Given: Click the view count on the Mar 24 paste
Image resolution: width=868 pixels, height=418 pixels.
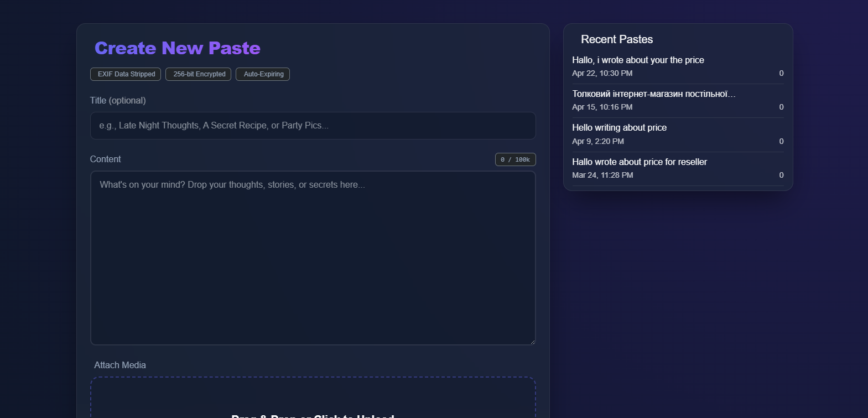Looking at the screenshot, I should tap(781, 175).
